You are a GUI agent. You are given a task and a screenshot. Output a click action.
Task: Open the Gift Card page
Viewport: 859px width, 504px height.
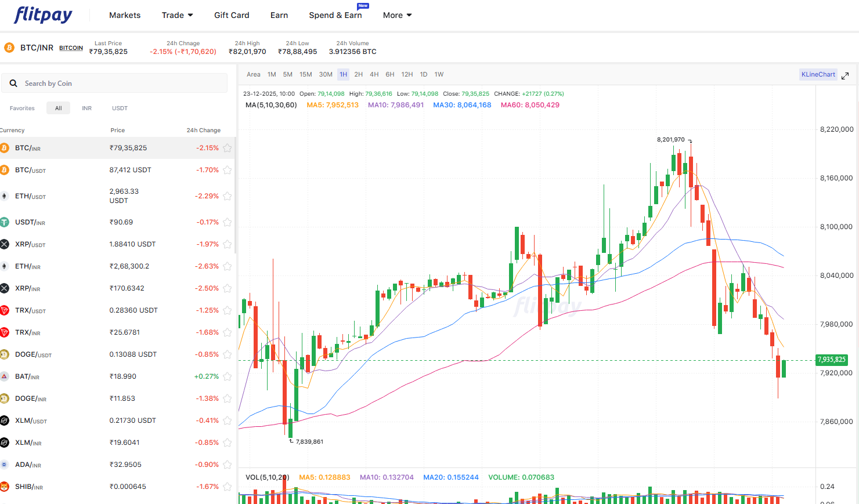coord(232,15)
